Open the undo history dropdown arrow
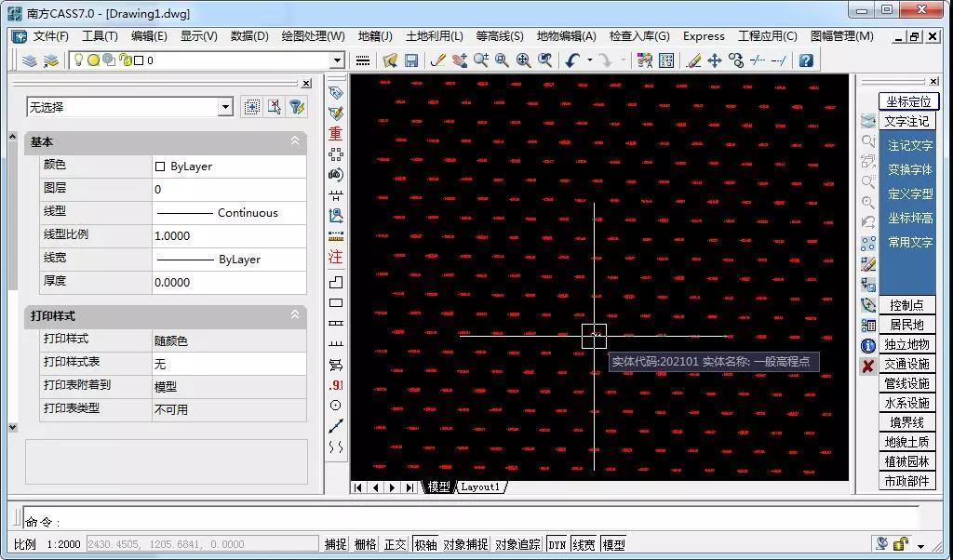 pyautogui.click(x=589, y=60)
